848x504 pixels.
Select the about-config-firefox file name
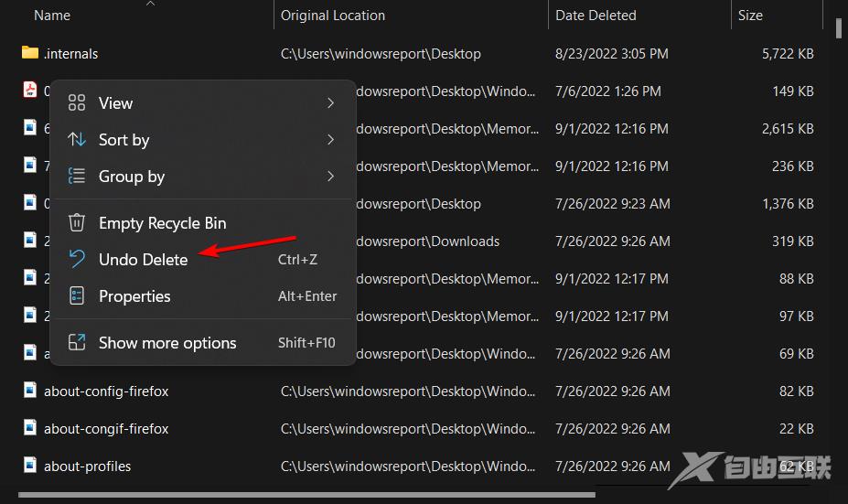tap(106, 391)
